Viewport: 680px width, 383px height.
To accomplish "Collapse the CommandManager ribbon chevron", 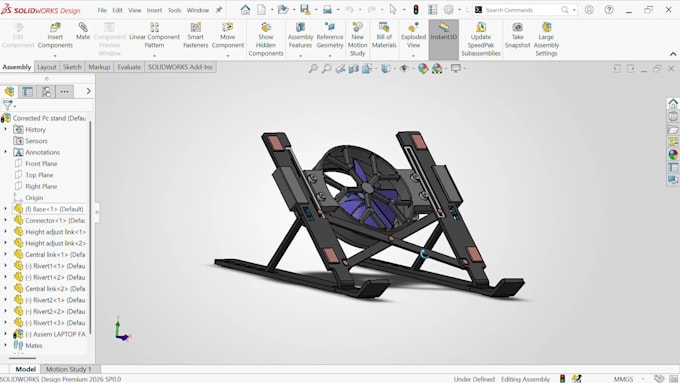I will (673, 54).
